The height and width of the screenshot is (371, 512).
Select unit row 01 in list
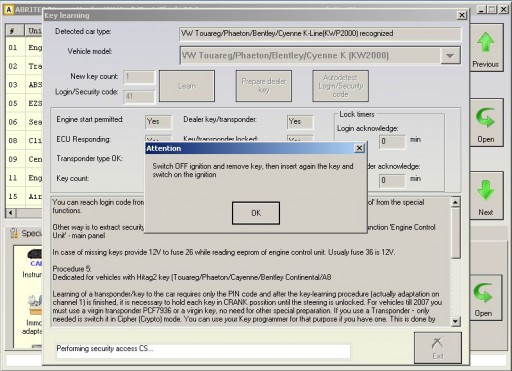pos(24,47)
